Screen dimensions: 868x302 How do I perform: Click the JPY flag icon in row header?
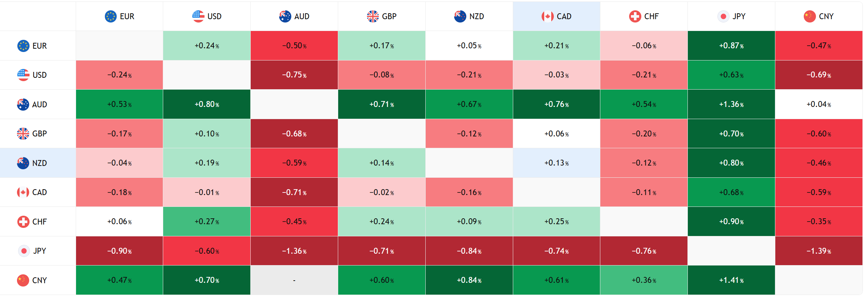[x=24, y=251]
